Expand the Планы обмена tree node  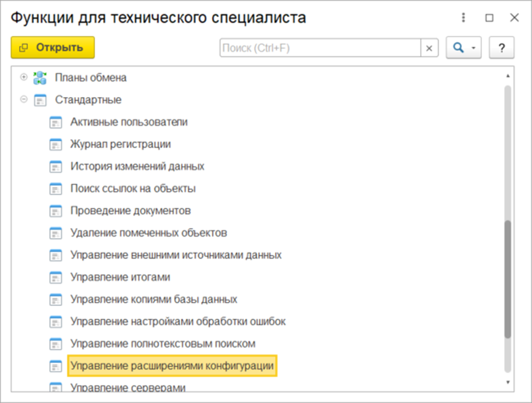(x=24, y=77)
